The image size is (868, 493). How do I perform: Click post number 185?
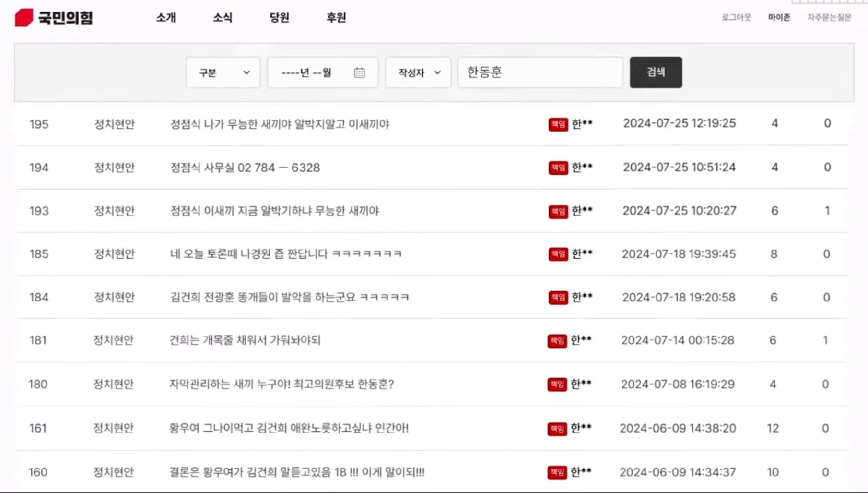[39, 253]
